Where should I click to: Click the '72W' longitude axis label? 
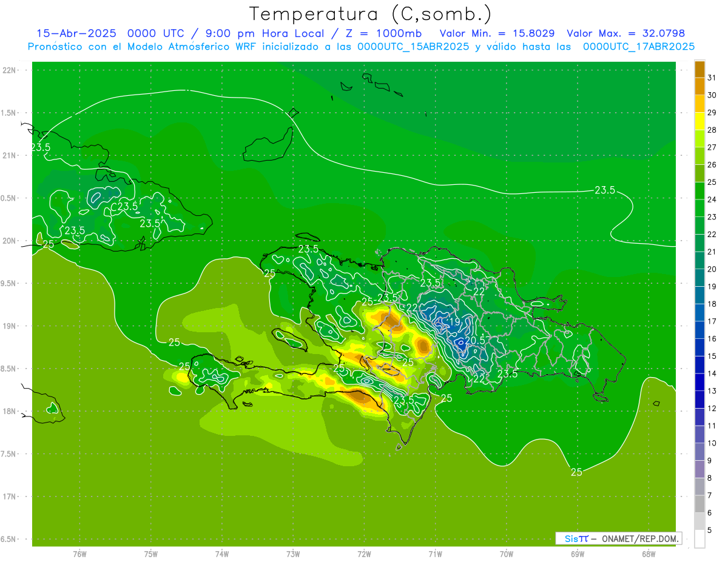pyautogui.click(x=364, y=554)
